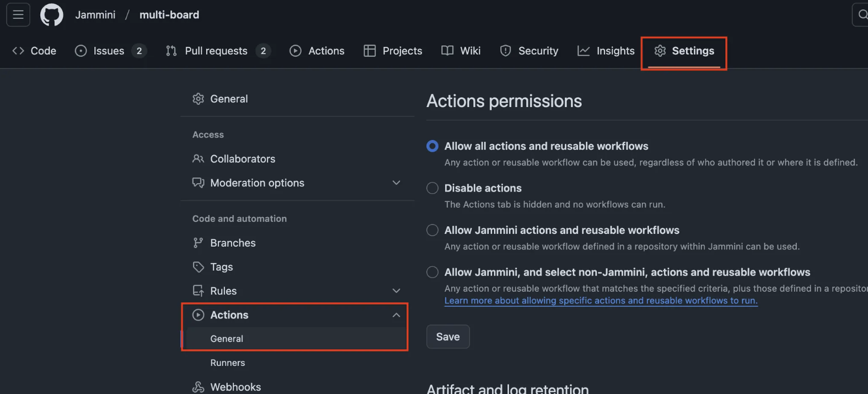Choose Allow Jammini actions and reusable workflows
This screenshot has height=394, width=868.
coord(432,230)
